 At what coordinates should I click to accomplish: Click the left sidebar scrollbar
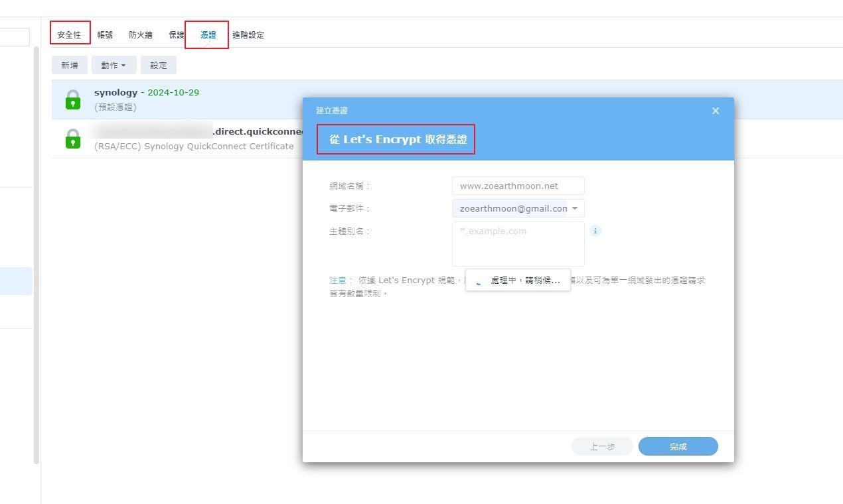point(37,255)
